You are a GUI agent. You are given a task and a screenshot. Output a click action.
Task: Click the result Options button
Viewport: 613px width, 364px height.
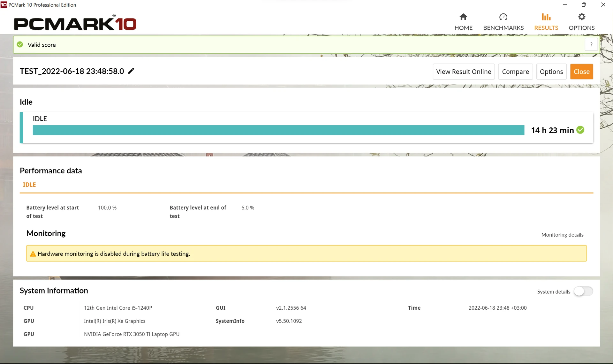pos(551,72)
